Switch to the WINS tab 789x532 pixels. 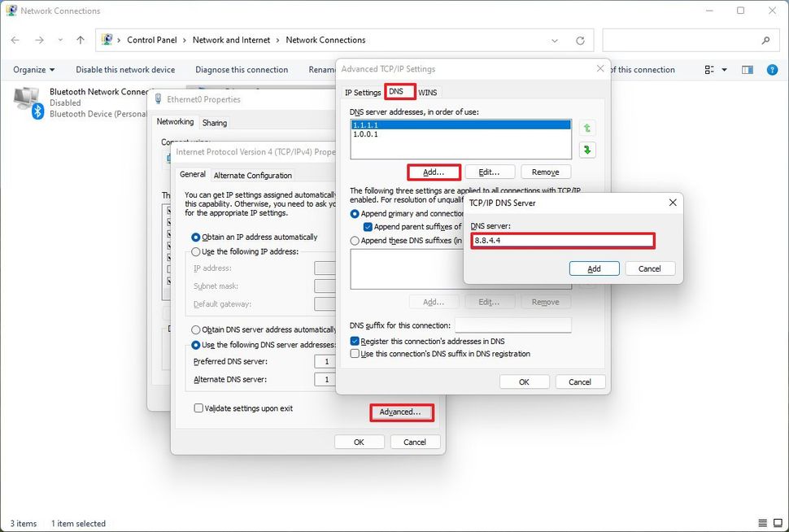[426, 91]
